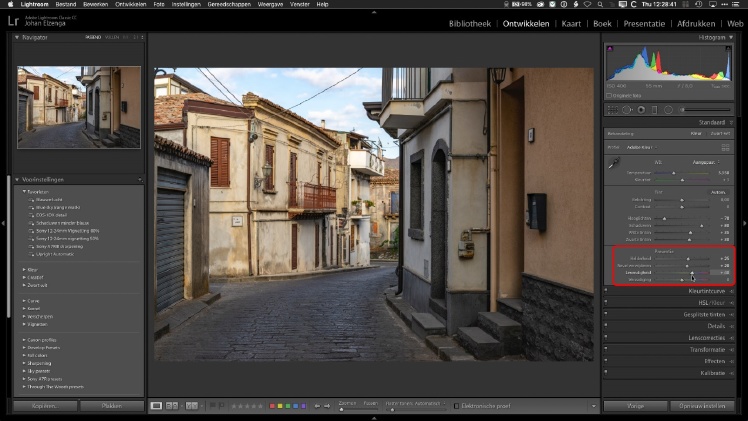Open Spotlight search in macOS menu bar
748x421 pixels.
[x=600, y=4]
